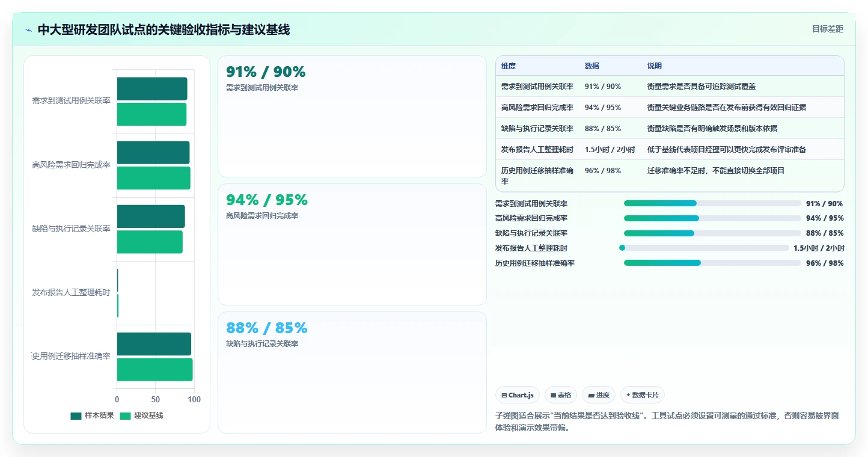Click the 高风险需求回归完成率 progress bar
The width and height of the screenshot is (868, 457).
pos(712,218)
